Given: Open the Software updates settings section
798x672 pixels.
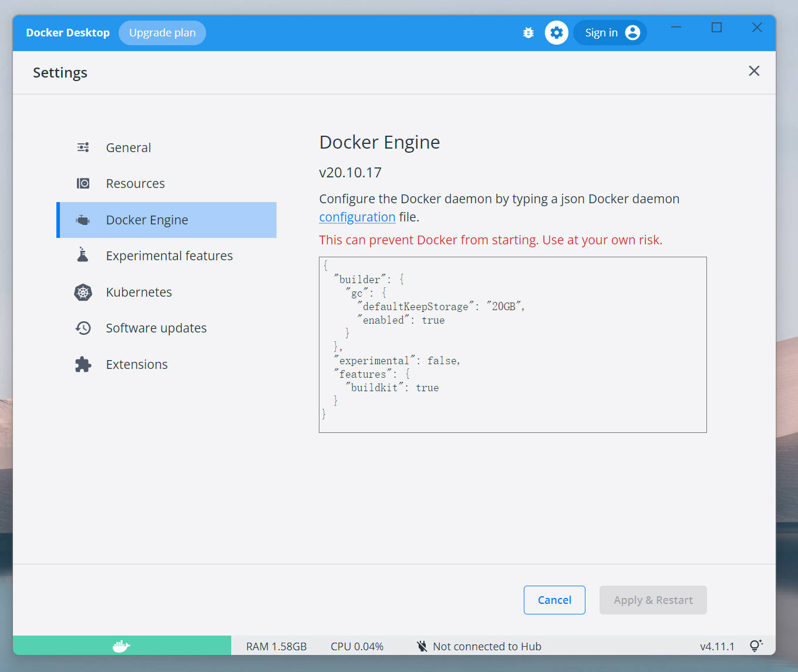Looking at the screenshot, I should coord(156,328).
